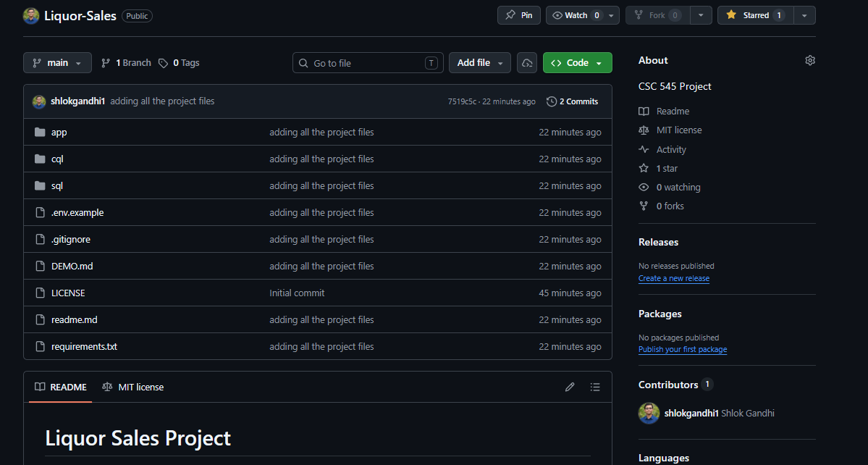The height and width of the screenshot is (465, 868).
Task: Click the commit message in the sql row
Action: 321,186
